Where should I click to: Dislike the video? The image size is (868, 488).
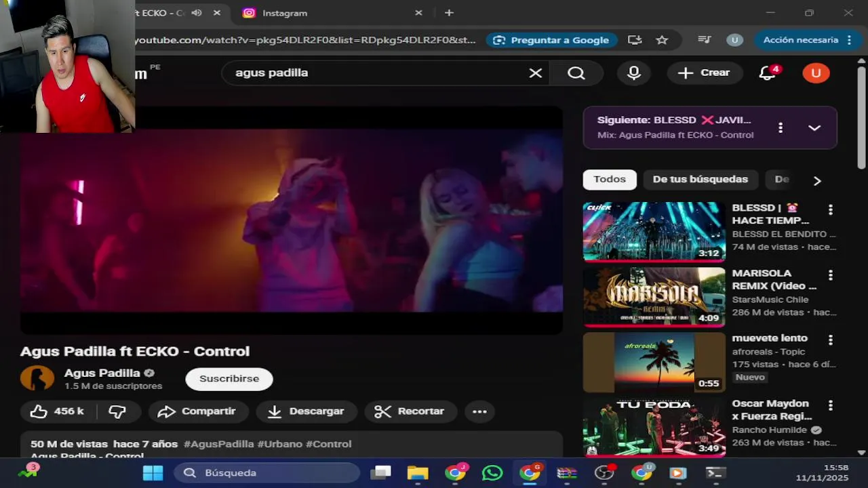point(117,411)
